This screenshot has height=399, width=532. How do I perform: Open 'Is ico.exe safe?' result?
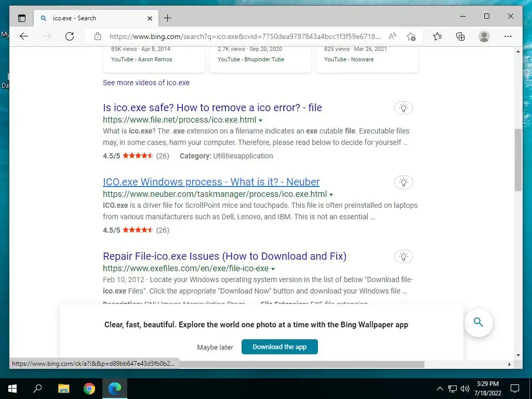(x=212, y=108)
